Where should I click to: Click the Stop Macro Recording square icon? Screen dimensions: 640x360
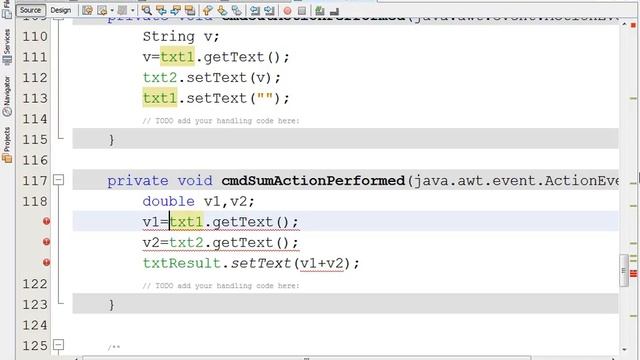click(302, 11)
